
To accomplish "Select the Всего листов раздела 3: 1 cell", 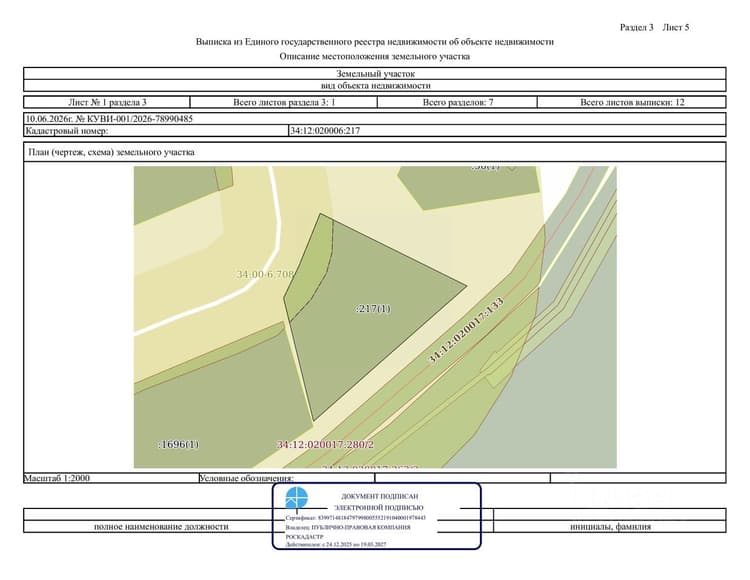I will [284, 102].
